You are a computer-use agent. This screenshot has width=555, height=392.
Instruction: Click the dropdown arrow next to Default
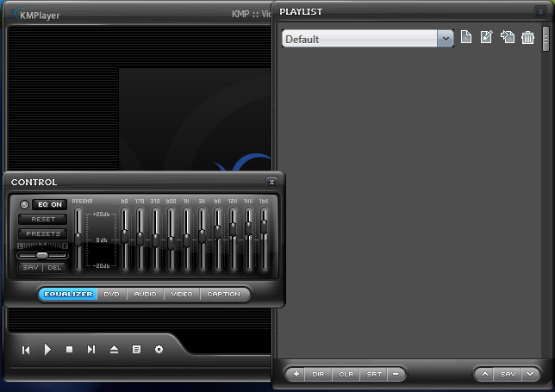(x=446, y=39)
